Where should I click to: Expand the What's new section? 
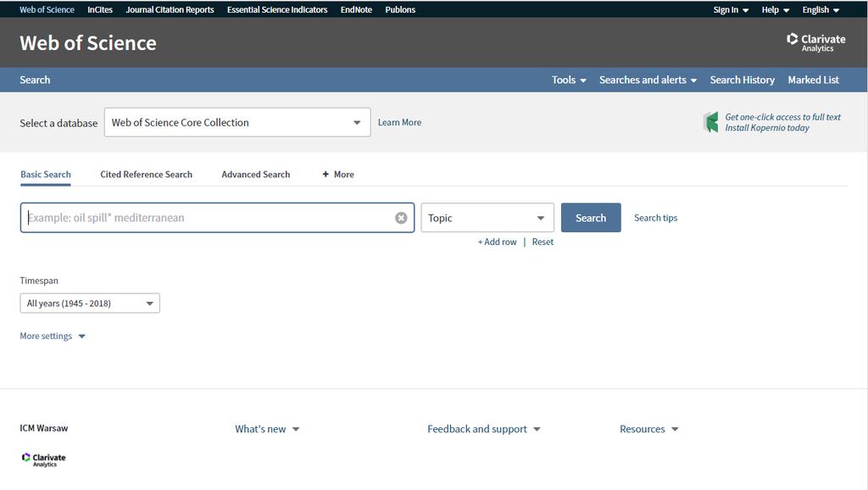click(267, 429)
